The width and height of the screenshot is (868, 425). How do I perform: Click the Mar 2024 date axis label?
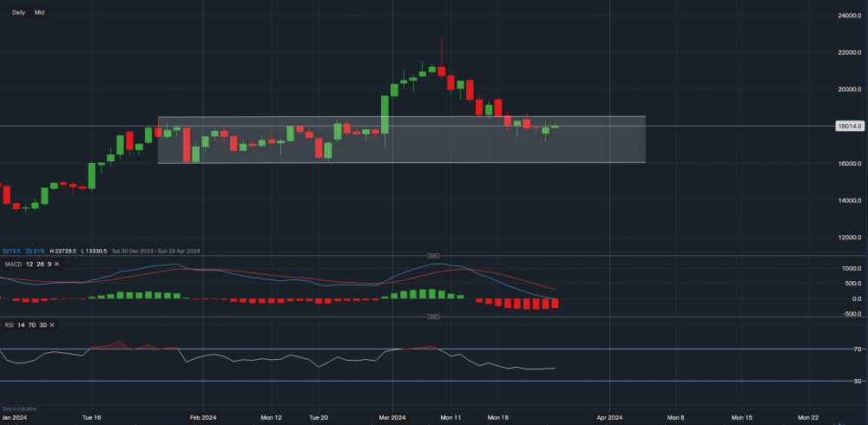point(392,417)
